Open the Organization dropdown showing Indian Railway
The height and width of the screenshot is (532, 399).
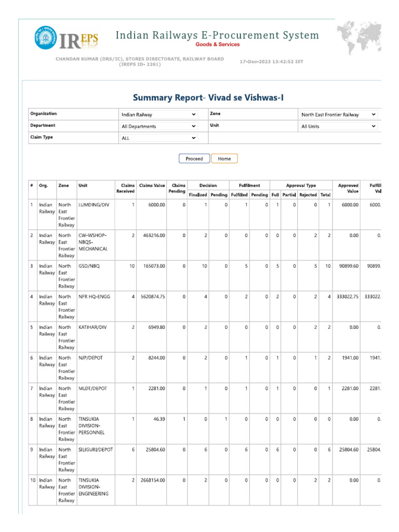click(x=158, y=115)
